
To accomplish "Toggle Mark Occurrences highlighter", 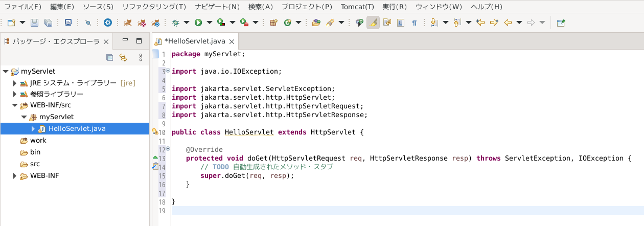I will (x=373, y=22).
